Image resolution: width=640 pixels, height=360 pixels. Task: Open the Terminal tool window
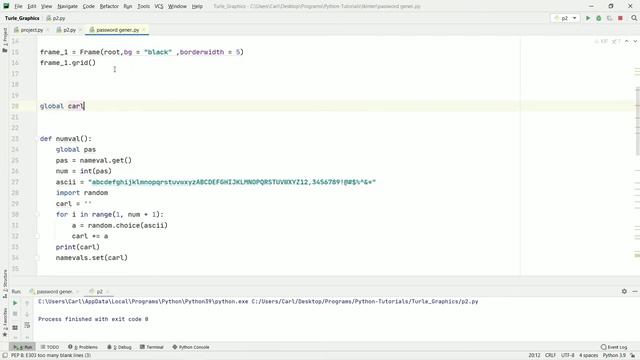click(151, 347)
